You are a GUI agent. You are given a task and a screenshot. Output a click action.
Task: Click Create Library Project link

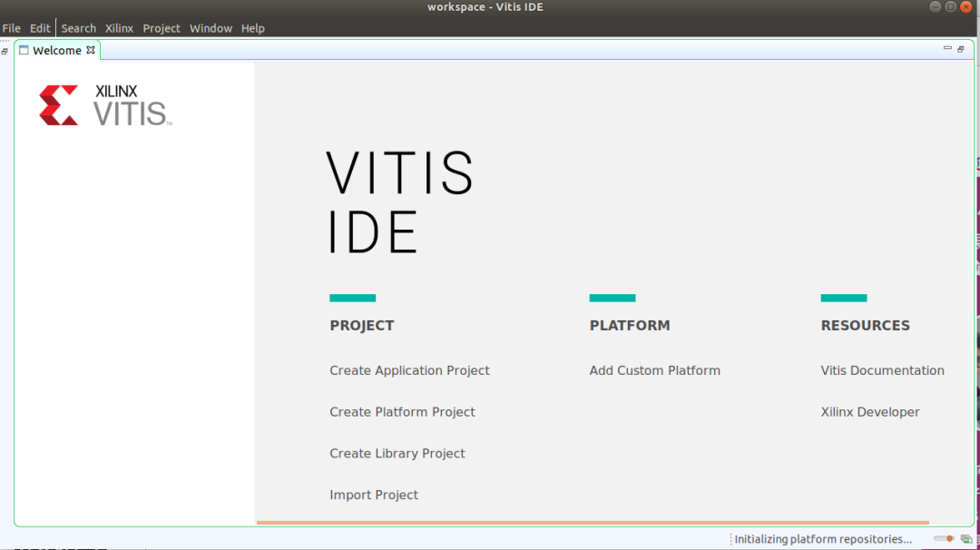point(397,453)
